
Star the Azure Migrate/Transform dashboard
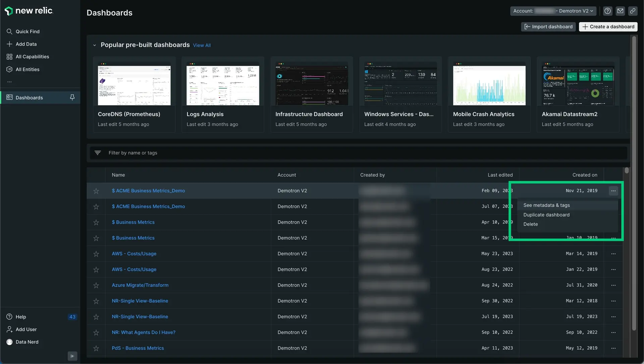pos(96,286)
